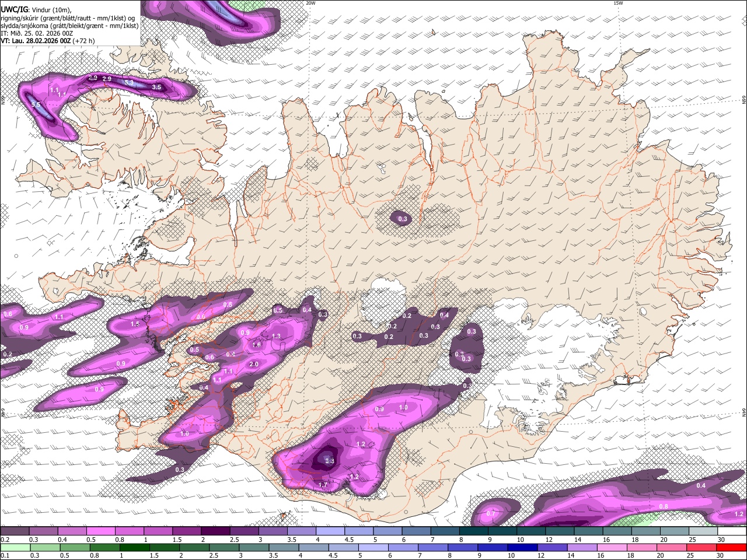The width and height of the screenshot is (747, 560).
Task: Click the '2.0' precipitation value on the map
Action: pyautogui.click(x=254, y=364)
